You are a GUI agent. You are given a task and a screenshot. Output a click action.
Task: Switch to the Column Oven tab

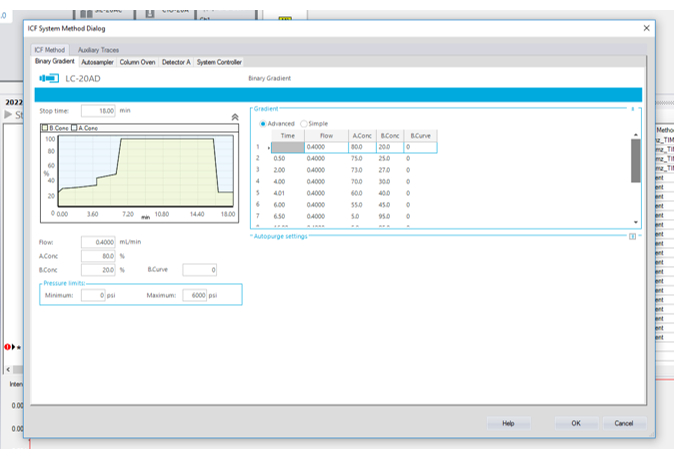pyautogui.click(x=137, y=62)
